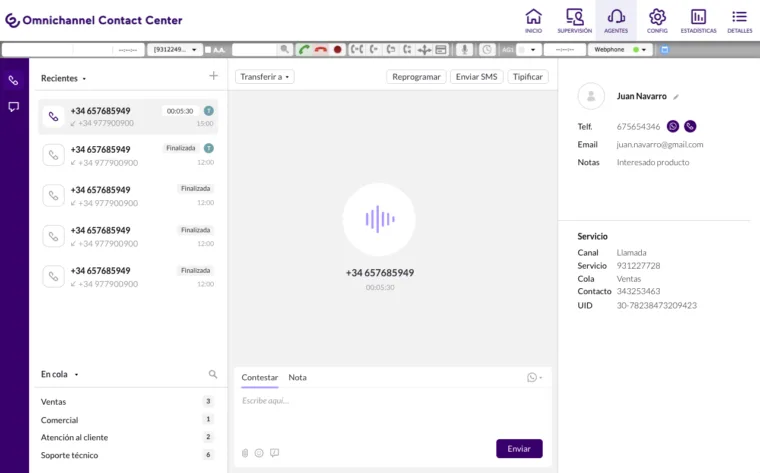Go to Inicio home icon
This screenshot has width=760, height=473.
click(x=533, y=20)
